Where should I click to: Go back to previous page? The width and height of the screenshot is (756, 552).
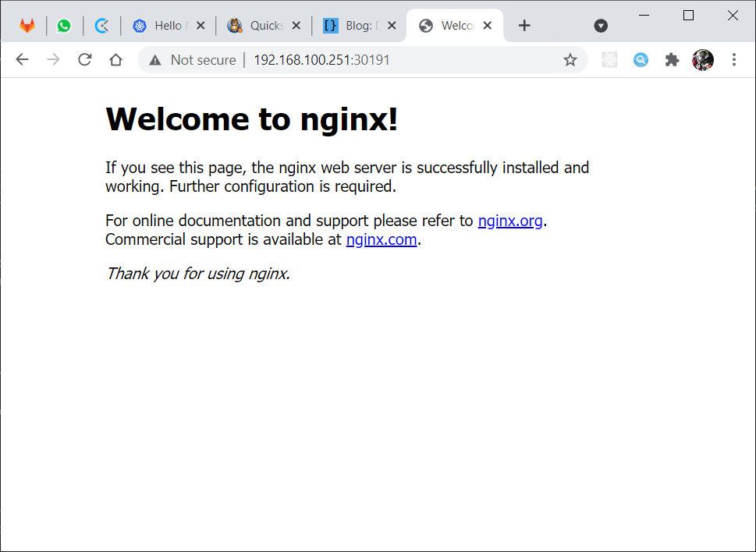[22, 60]
